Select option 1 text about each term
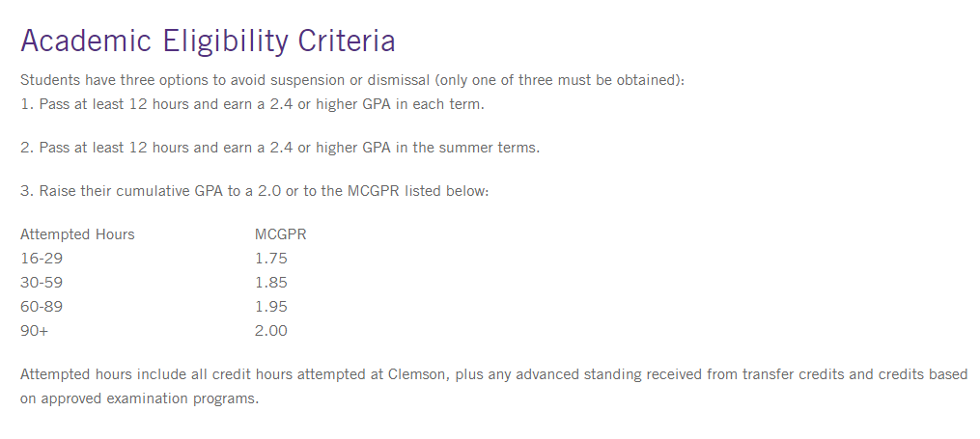Viewport: 980px width, 439px height. pyautogui.click(x=252, y=104)
